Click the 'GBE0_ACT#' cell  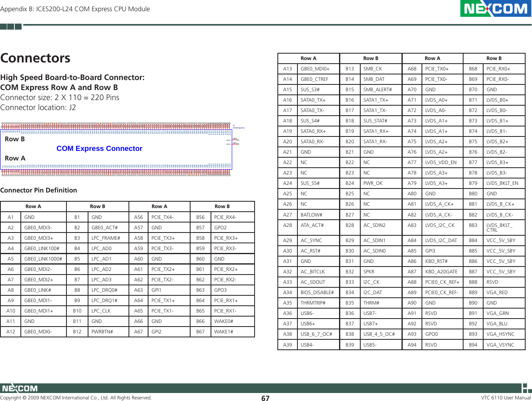click(108, 227)
